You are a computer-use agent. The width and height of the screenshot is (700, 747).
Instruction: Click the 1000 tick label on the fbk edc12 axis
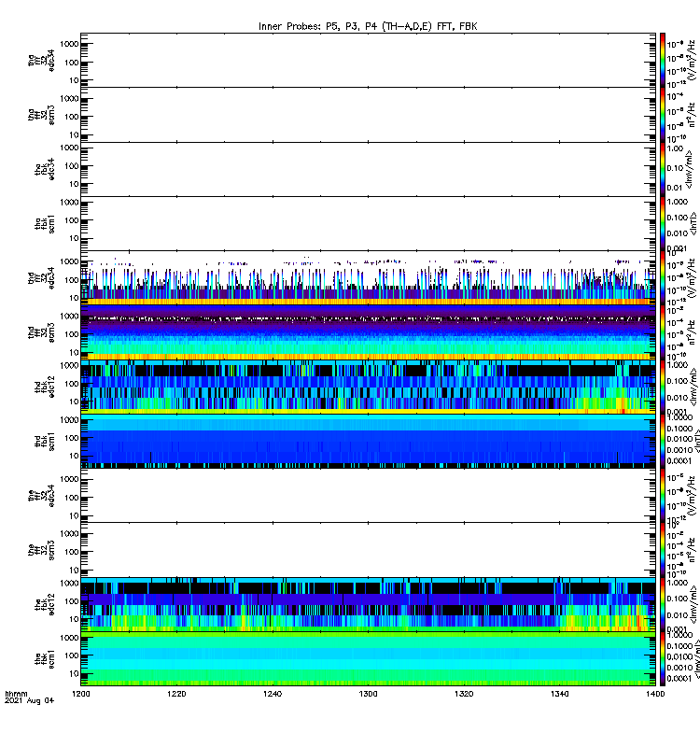click(69, 583)
